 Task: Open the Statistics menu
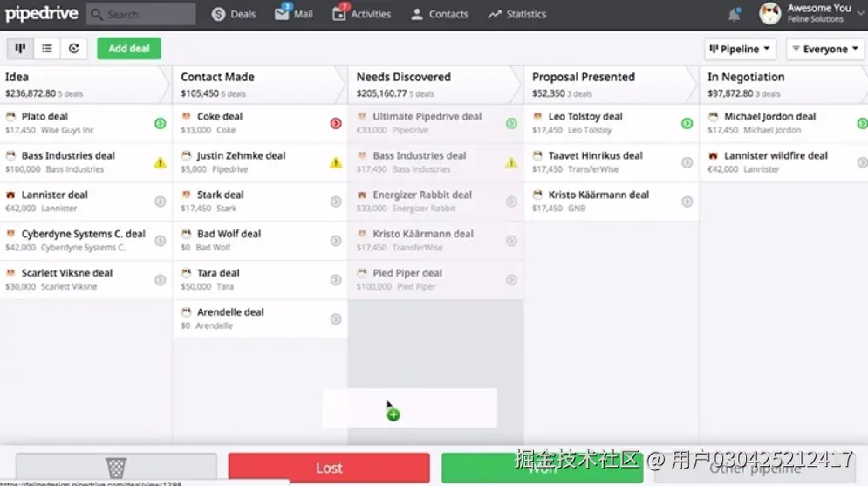point(517,14)
